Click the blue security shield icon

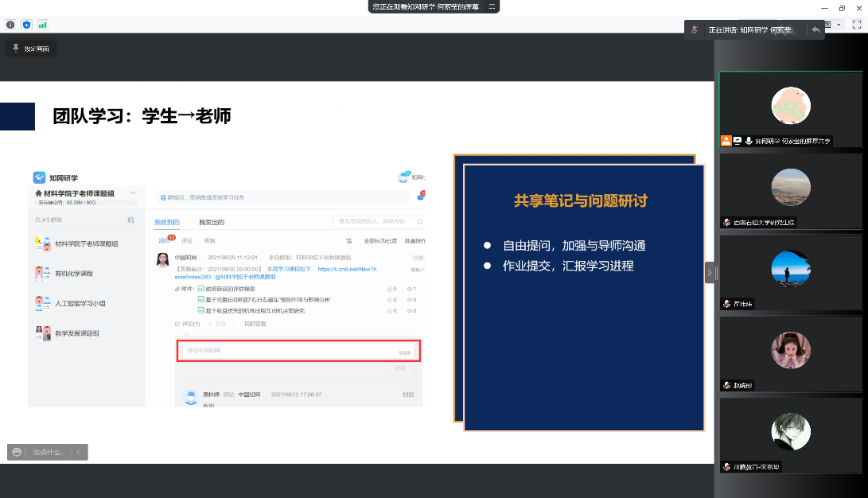pos(26,25)
